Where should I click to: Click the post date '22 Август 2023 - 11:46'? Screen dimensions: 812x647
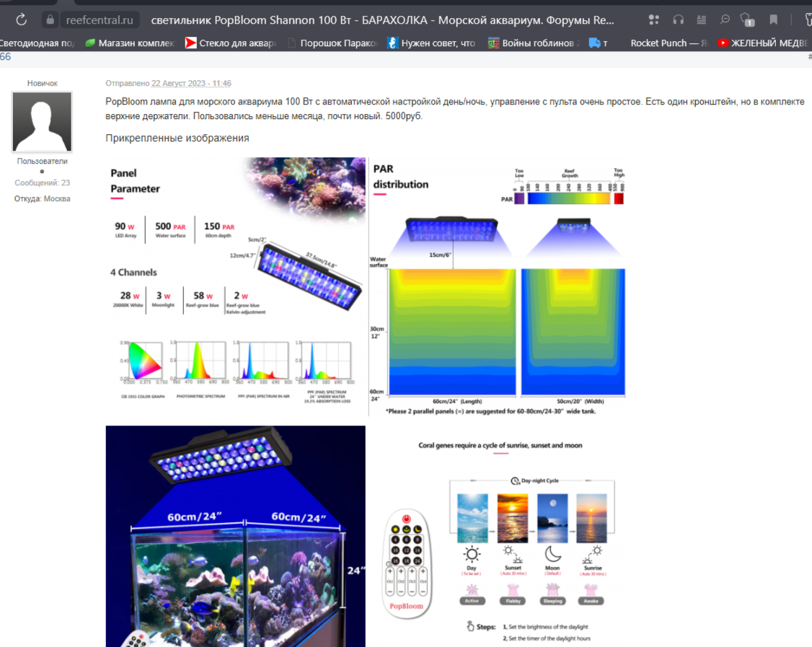(191, 84)
